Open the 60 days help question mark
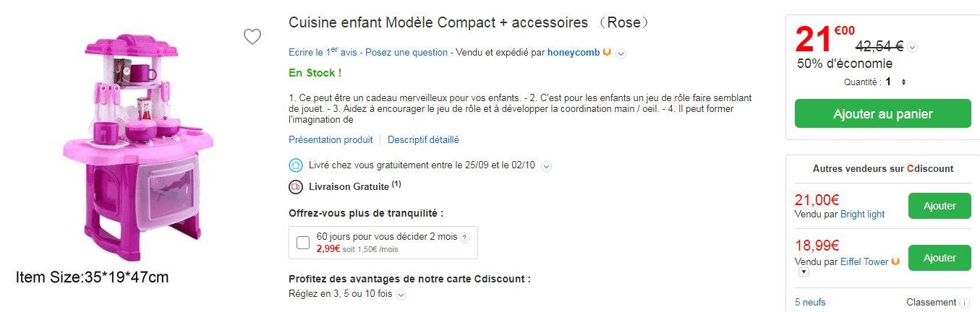Screen dimensions: 980x312 [465, 238]
